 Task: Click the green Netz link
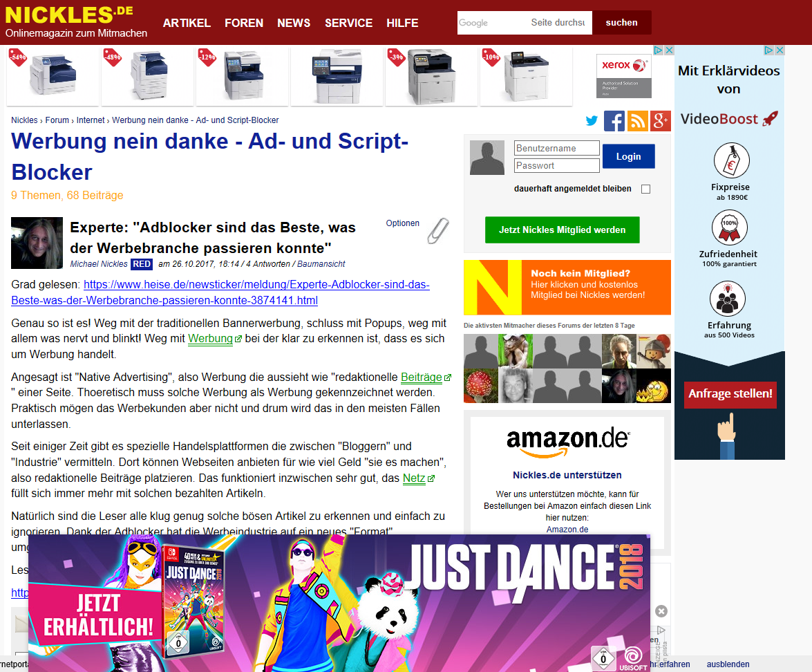click(414, 478)
